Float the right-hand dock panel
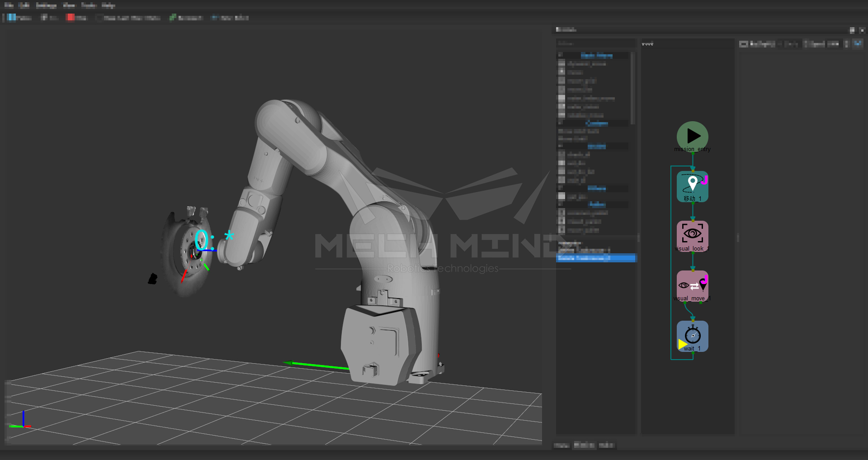The height and width of the screenshot is (460, 868). 852,30
